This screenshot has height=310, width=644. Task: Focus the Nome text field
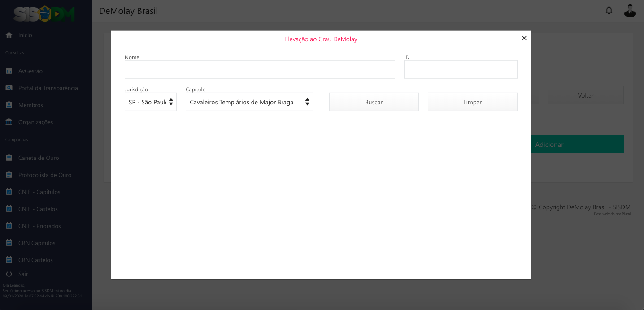pyautogui.click(x=260, y=70)
